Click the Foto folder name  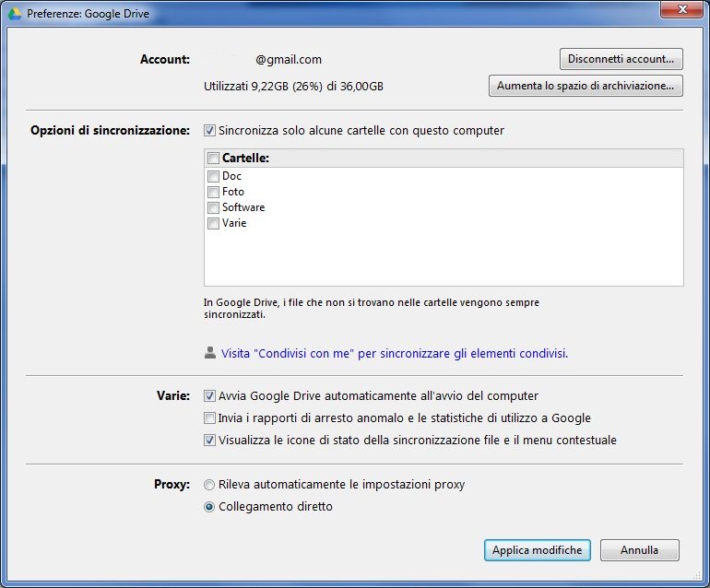pyautogui.click(x=232, y=192)
